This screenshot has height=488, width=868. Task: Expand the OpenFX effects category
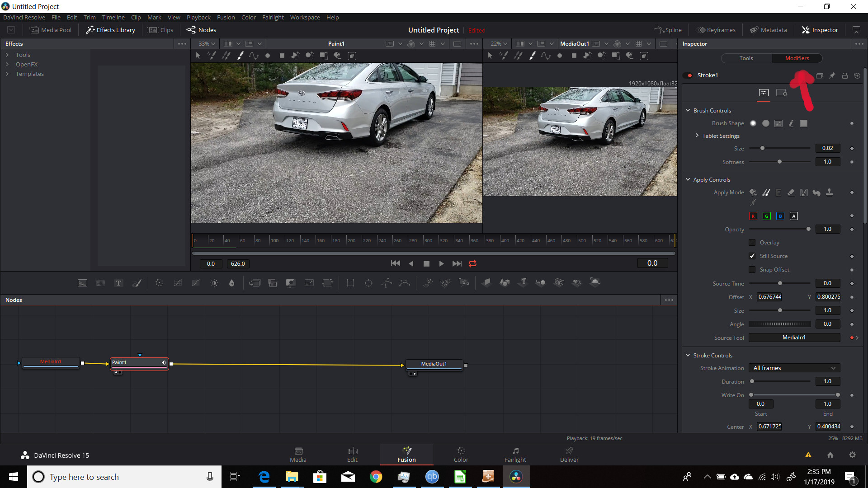click(x=7, y=64)
